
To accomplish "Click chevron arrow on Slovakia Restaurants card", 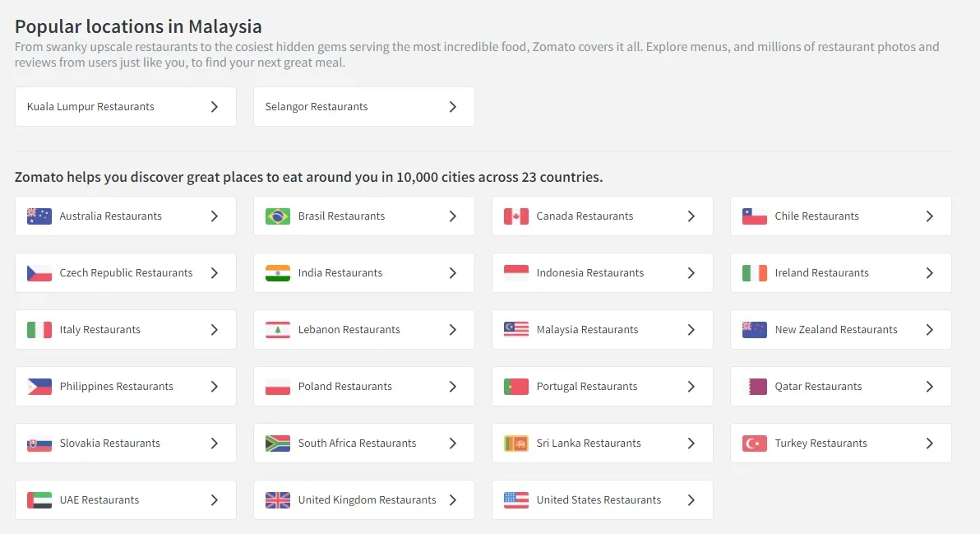I will coord(215,443).
